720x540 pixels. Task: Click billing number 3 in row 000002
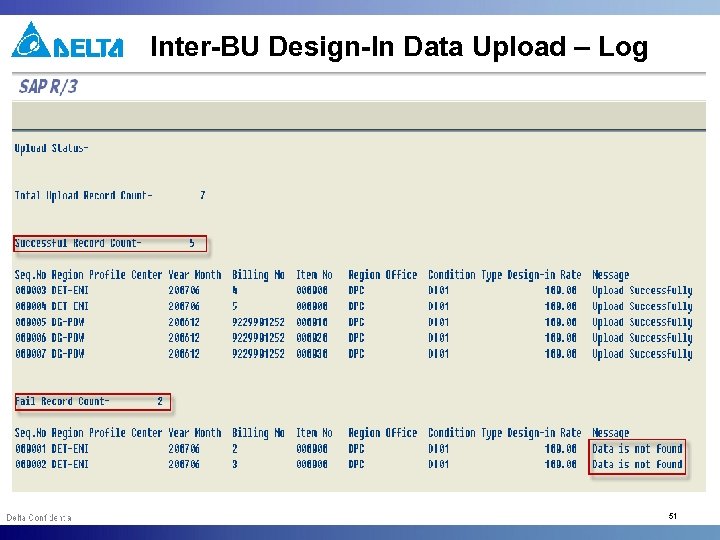pos(235,464)
